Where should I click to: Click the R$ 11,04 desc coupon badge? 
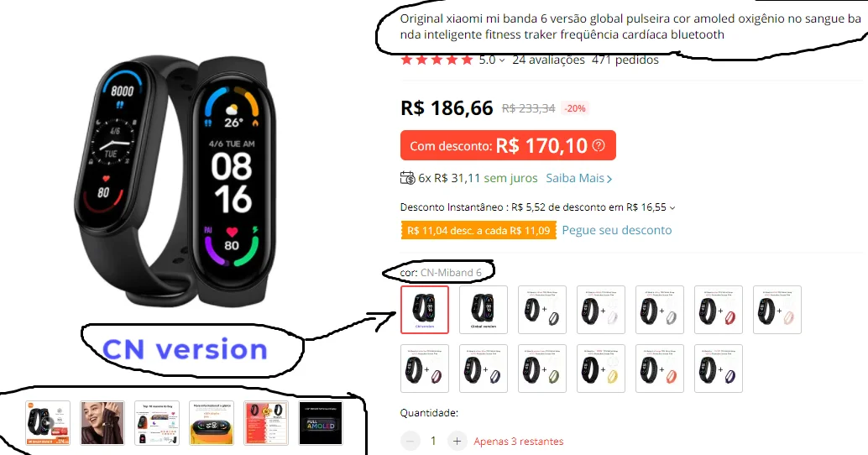coord(478,230)
